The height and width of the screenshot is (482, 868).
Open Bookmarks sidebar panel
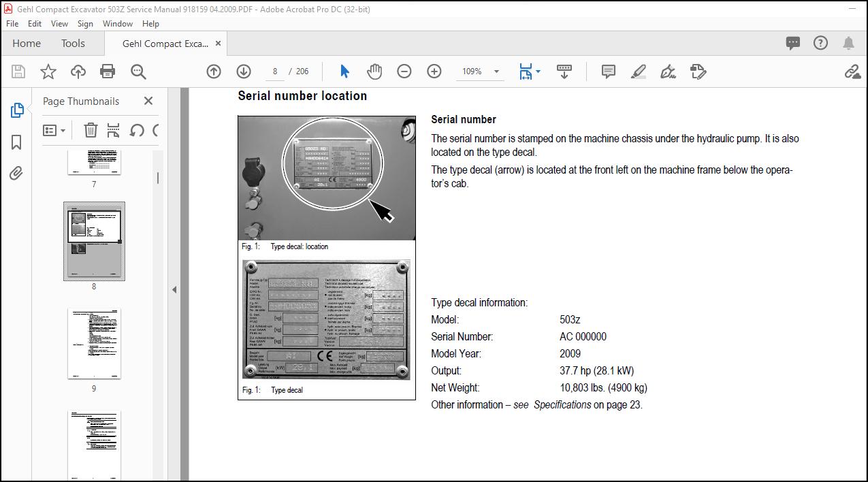coord(17,142)
